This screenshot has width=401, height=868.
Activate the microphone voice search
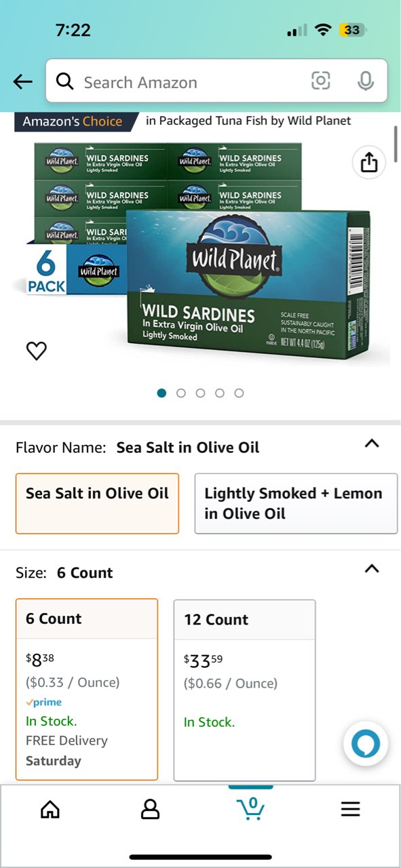coord(366,81)
